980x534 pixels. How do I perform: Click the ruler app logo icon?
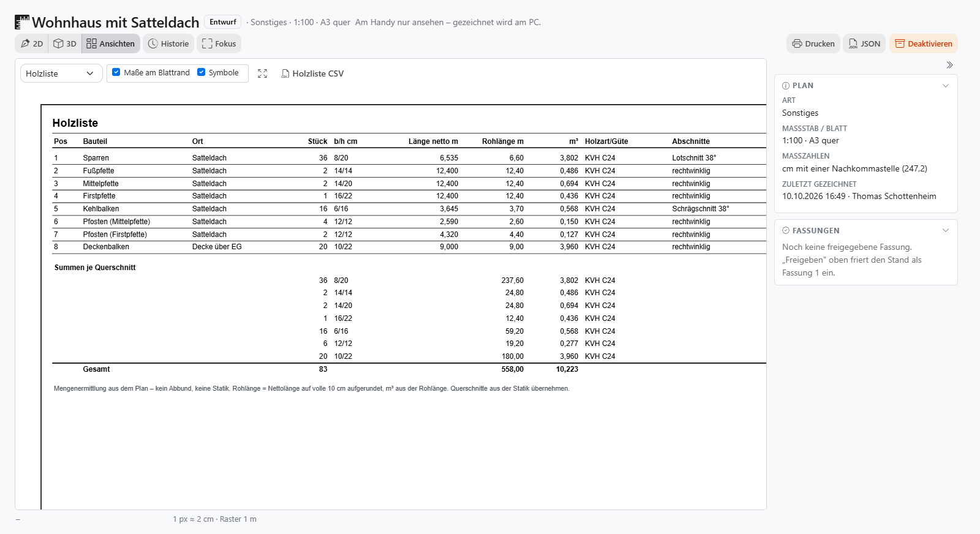[22, 22]
